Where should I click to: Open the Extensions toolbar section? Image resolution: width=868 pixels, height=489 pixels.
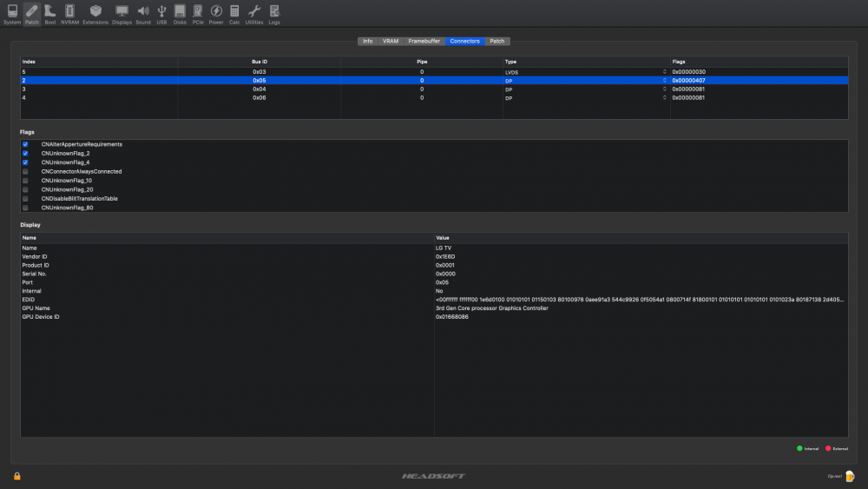click(95, 15)
